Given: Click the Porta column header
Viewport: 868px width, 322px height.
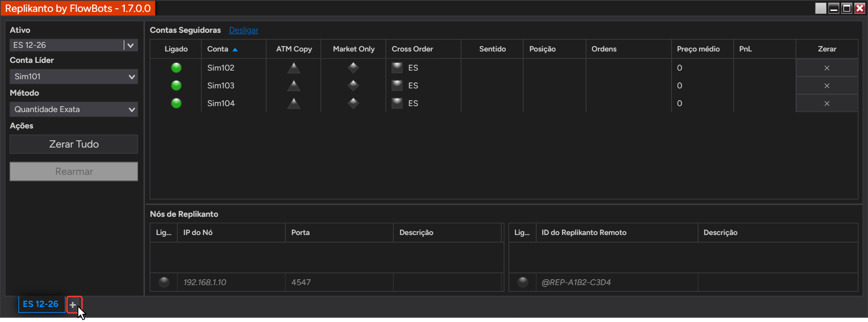Looking at the screenshot, I should [x=339, y=232].
